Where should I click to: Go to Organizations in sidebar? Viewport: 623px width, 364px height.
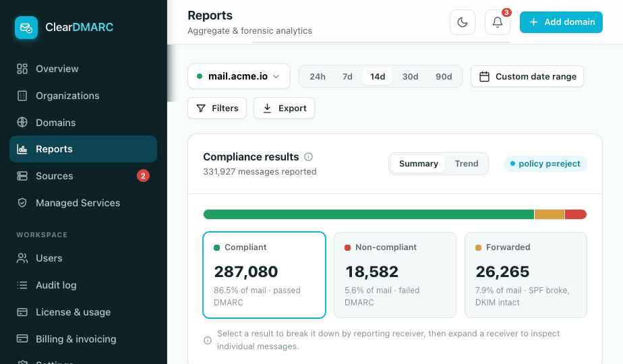click(x=83, y=96)
